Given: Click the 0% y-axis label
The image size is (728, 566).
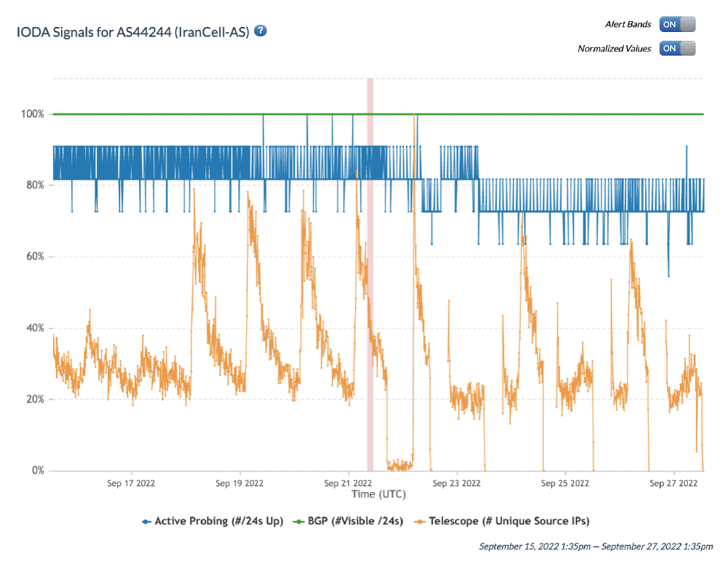Looking at the screenshot, I should [x=36, y=471].
